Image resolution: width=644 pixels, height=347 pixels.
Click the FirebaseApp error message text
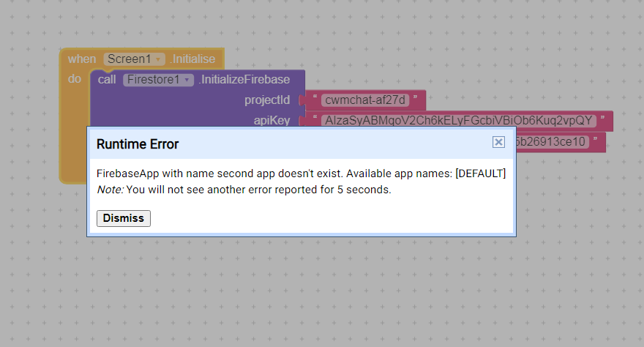301,173
